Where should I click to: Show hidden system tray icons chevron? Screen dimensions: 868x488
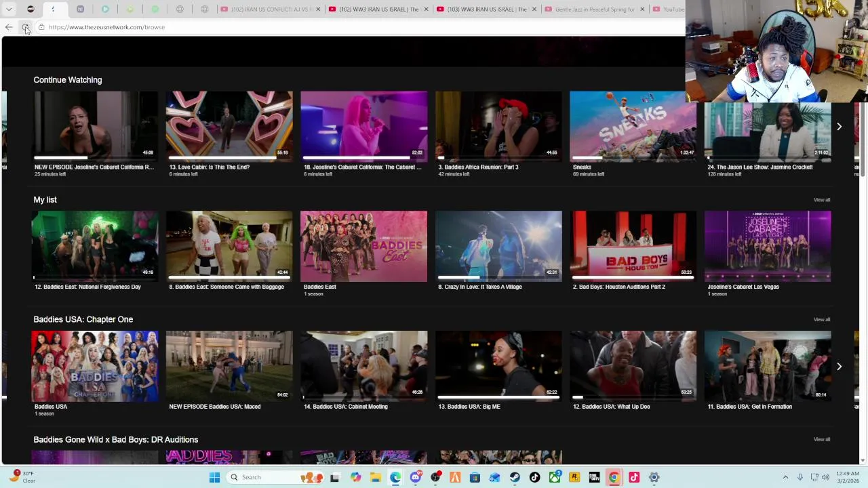pyautogui.click(x=785, y=477)
